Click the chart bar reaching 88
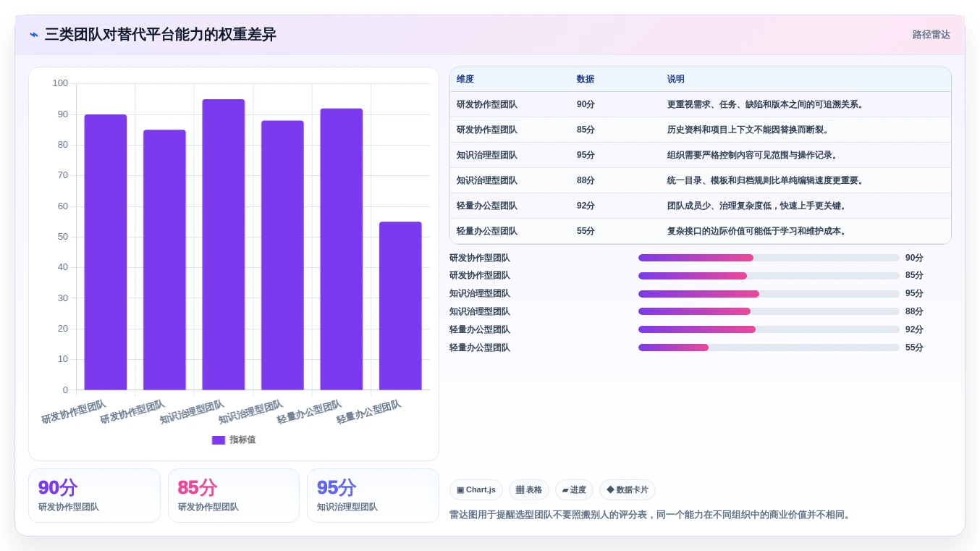This screenshot has height=551, width=980. pyautogui.click(x=282, y=255)
